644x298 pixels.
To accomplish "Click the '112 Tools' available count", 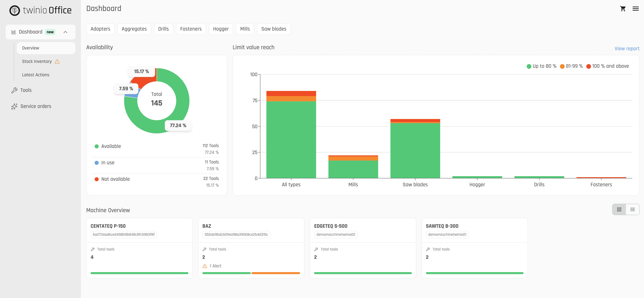I will [x=211, y=146].
